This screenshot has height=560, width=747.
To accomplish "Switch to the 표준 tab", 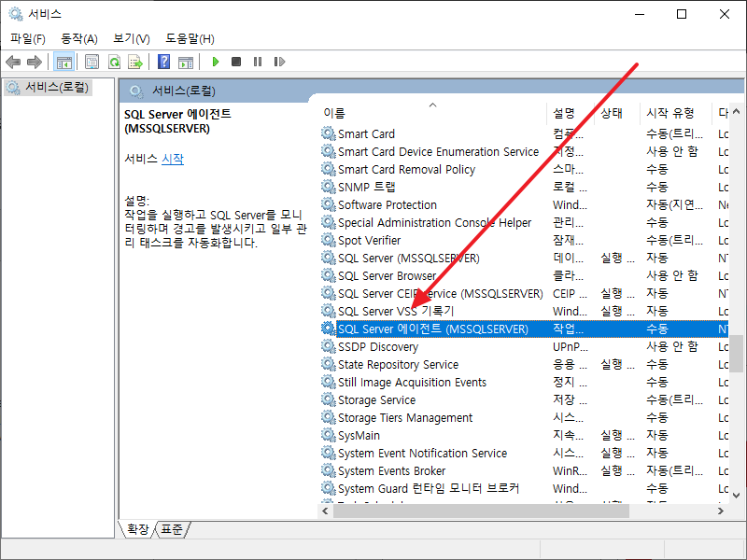I will (x=172, y=529).
